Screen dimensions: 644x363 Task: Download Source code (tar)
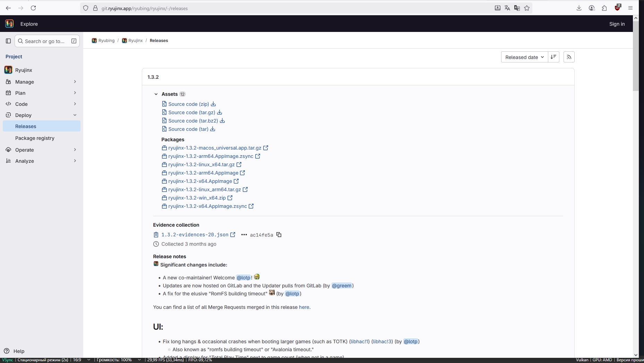[x=188, y=129]
